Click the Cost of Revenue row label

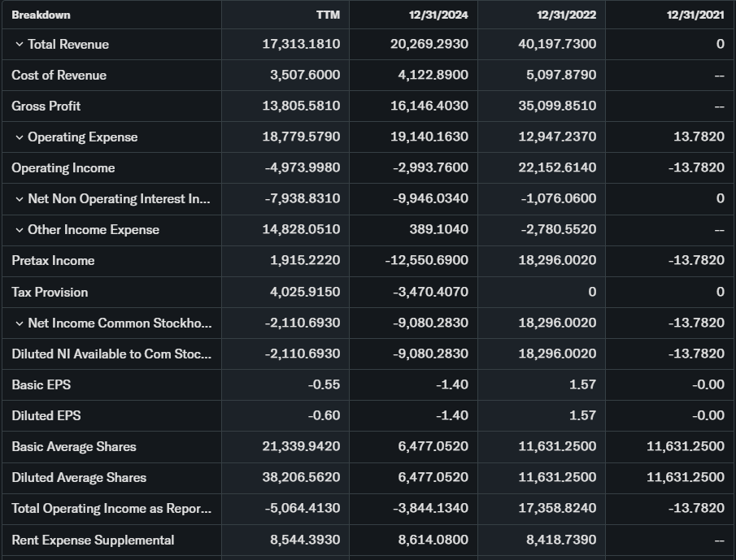click(x=59, y=76)
